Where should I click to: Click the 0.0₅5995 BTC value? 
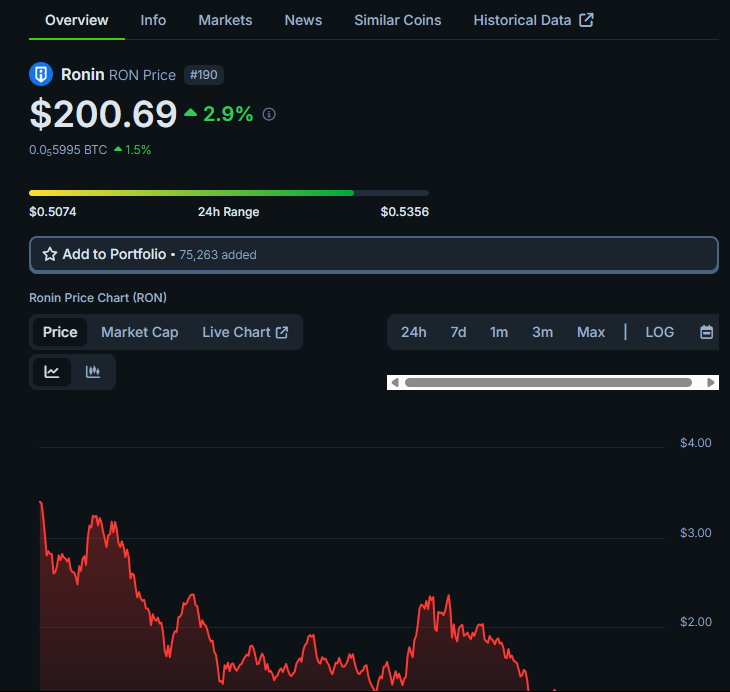tap(68, 150)
